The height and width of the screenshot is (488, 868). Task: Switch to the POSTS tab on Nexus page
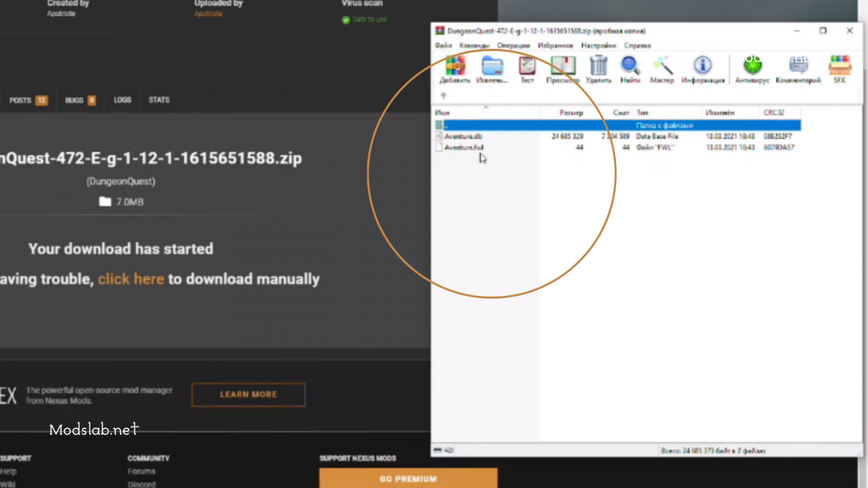tap(28, 100)
